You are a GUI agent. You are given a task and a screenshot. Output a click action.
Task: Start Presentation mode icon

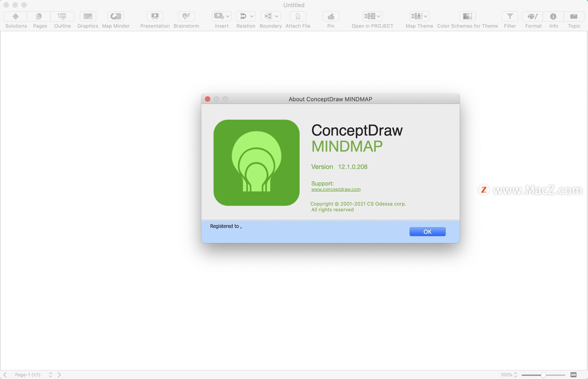coord(155,16)
